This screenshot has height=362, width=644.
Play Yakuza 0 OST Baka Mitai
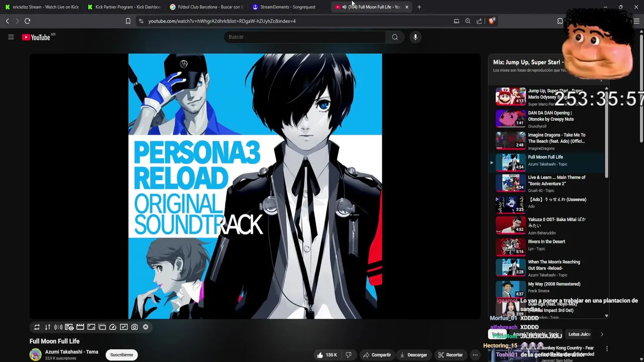pyautogui.click(x=546, y=226)
